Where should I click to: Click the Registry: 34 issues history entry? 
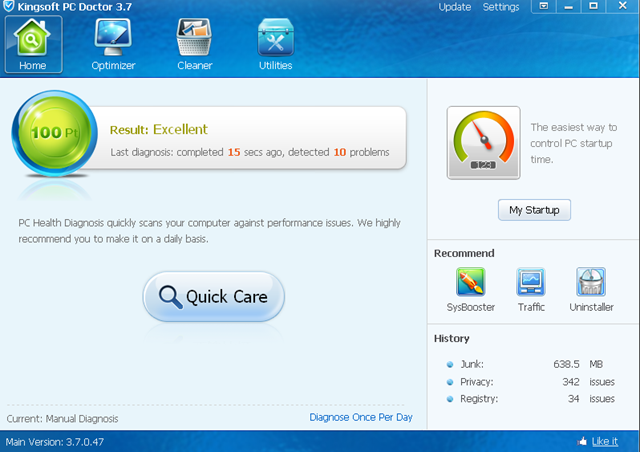531,399
